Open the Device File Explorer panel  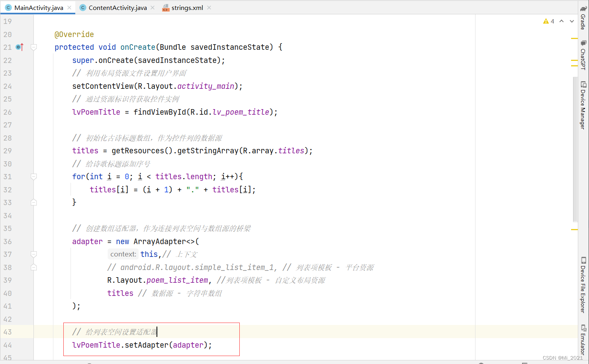(583, 285)
